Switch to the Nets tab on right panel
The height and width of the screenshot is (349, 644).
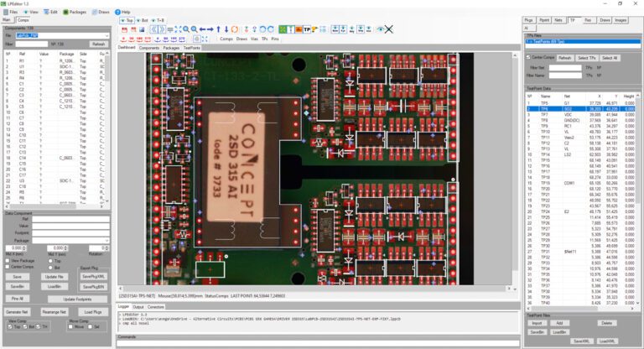(x=558, y=20)
